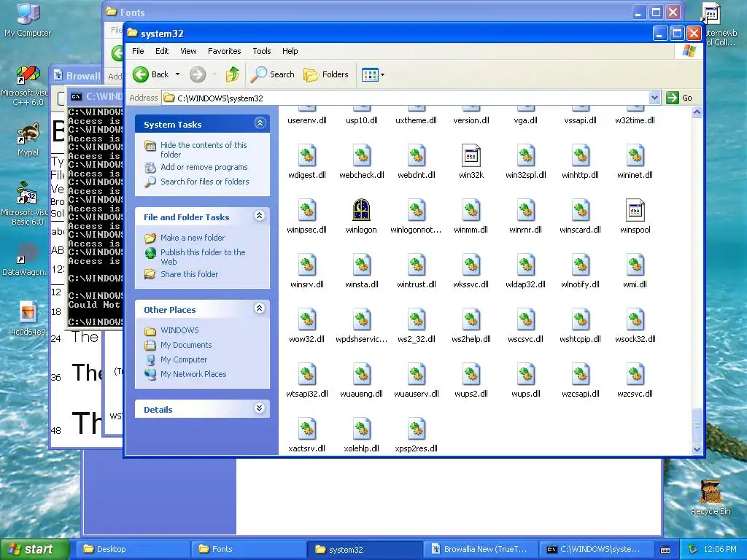The image size is (747, 560).
Task: Open the View menu
Action: [188, 51]
